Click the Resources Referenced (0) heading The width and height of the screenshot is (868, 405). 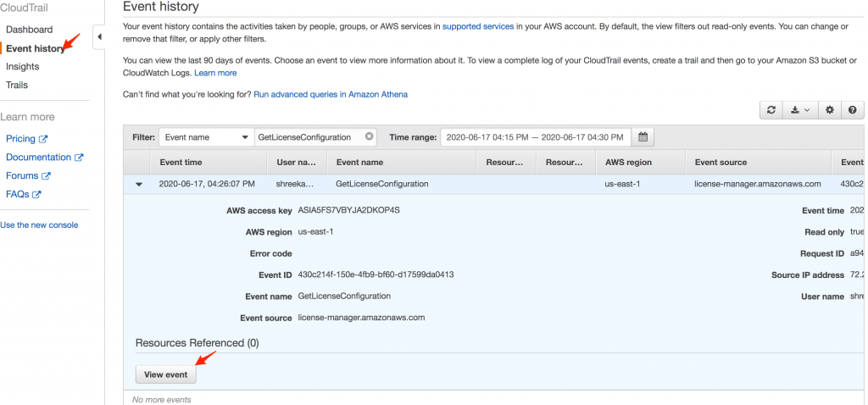coord(197,343)
